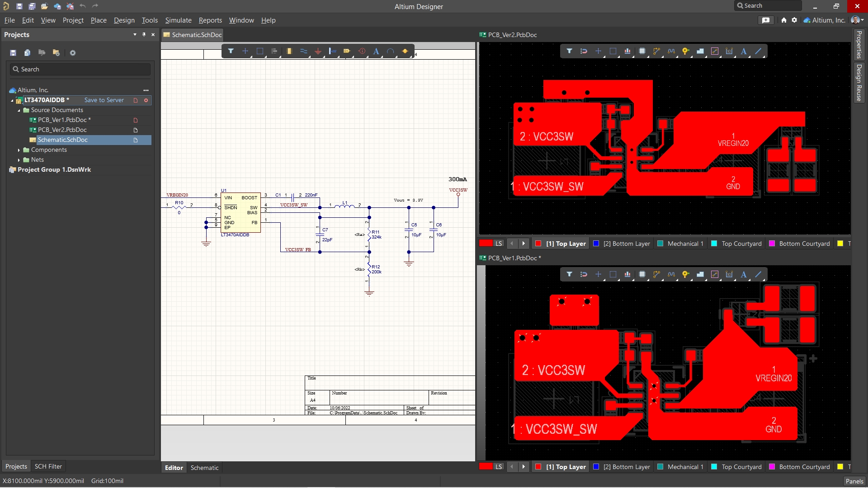This screenshot has width=868, height=488.
Task: Open the Active Bar filter in PCB_Ver1
Action: tap(569, 274)
